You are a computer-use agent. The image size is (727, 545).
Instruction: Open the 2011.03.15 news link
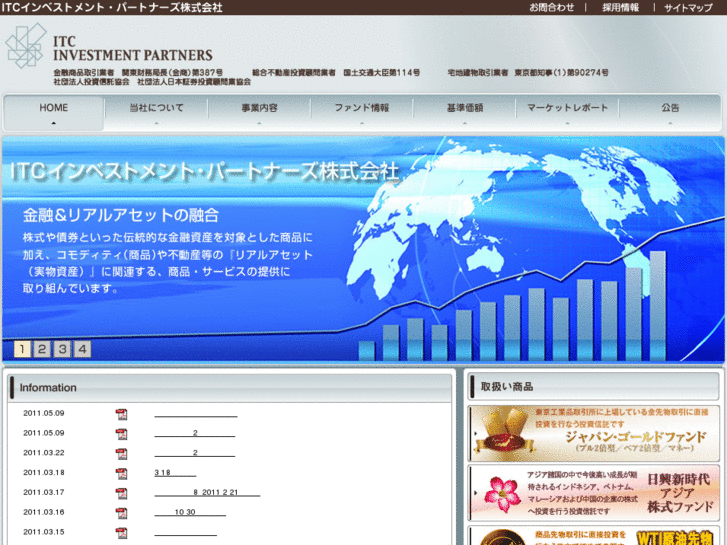pos(185,532)
